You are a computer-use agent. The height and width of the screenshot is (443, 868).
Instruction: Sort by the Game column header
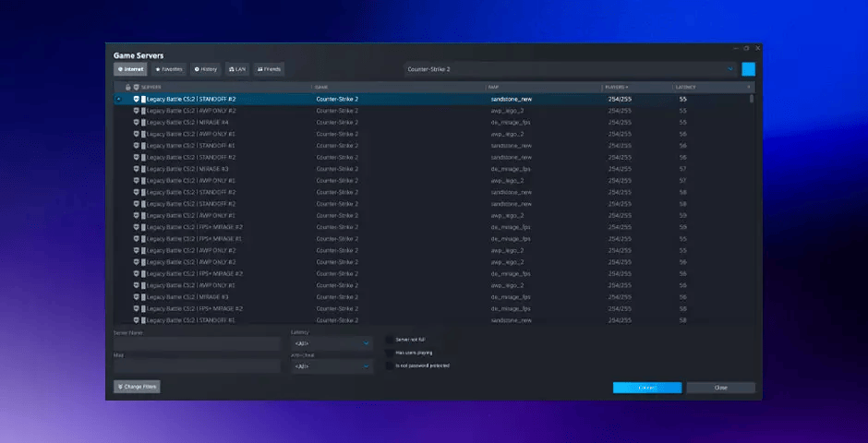321,88
